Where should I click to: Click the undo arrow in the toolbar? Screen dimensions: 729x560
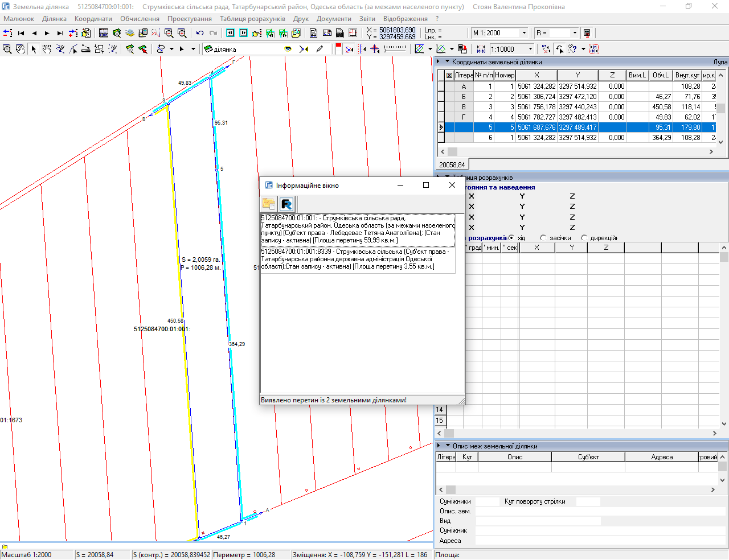pos(200,33)
